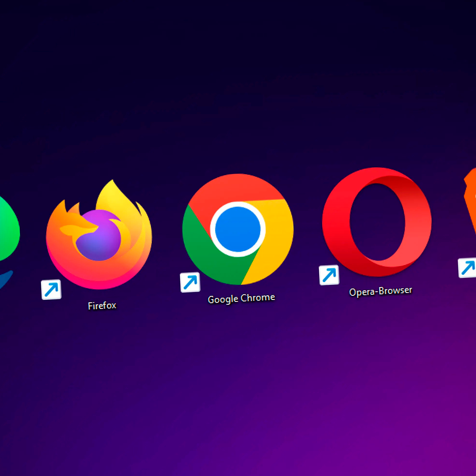
Task: Click the shortcut arrow beside Opera icon
Action: (329, 275)
